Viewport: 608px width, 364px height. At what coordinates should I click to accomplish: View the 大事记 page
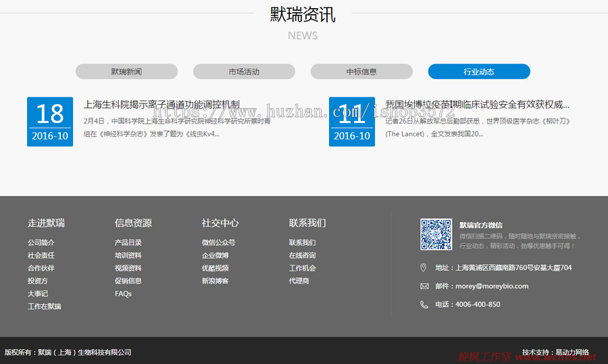(x=38, y=294)
